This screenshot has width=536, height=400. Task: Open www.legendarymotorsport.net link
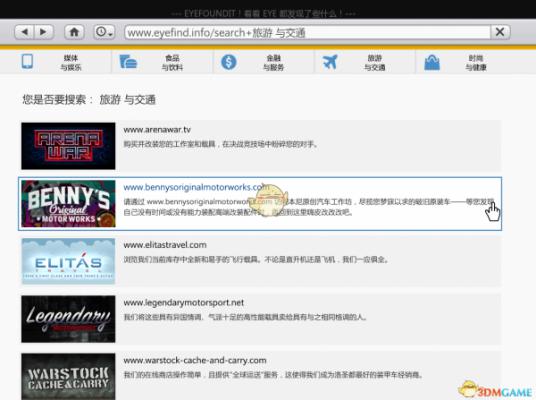[184, 303]
